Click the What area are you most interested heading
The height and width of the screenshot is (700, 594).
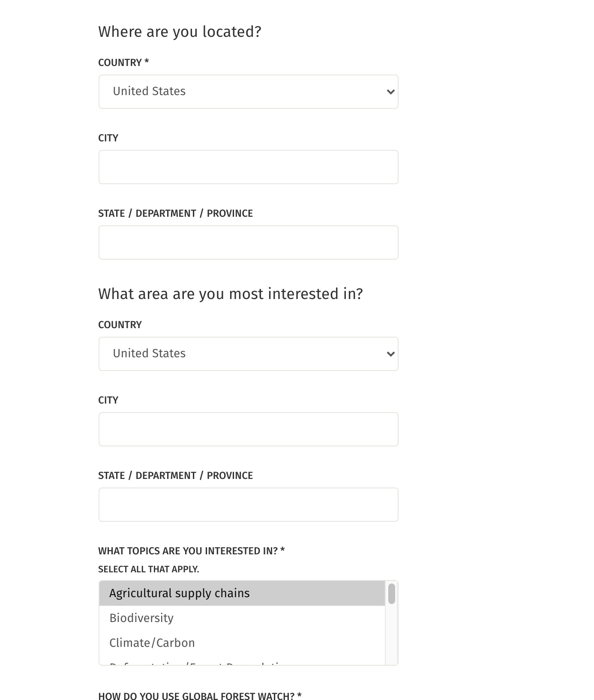pyautogui.click(x=230, y=294)
